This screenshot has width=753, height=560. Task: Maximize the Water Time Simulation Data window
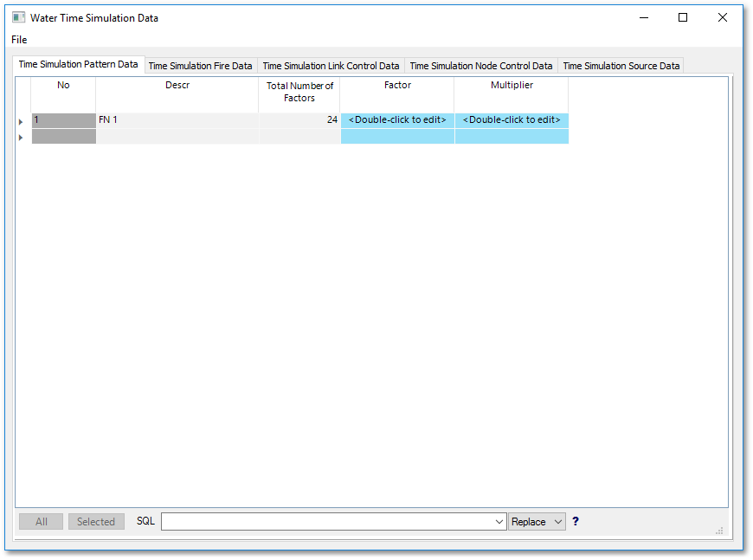click(x=683, y=18)
